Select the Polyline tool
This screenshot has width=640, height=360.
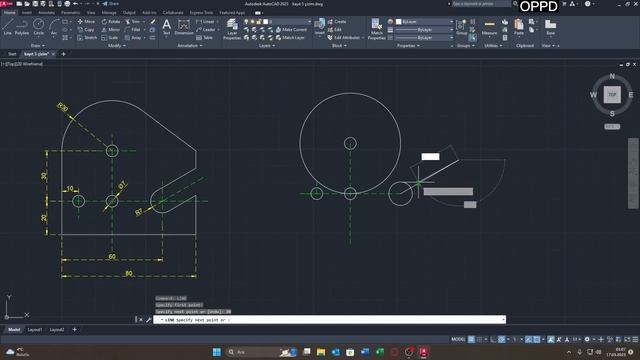click(x=22, y=27)
